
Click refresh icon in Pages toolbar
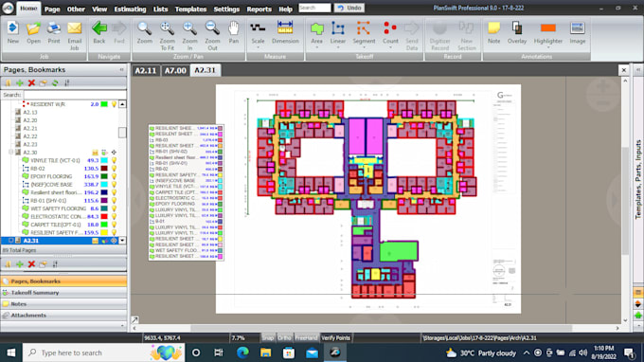click(55, 83)
